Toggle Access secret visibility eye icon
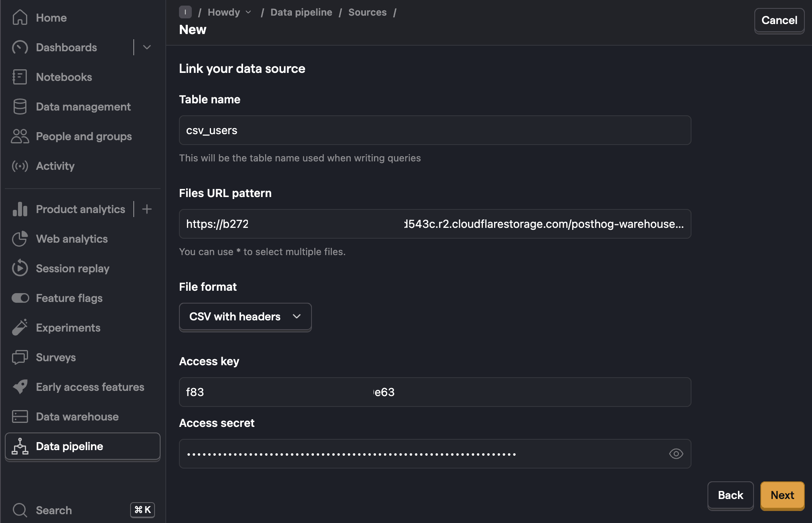The height and width of the screenshot is (523, 812). pyautogui.click(x=675, y=454)
